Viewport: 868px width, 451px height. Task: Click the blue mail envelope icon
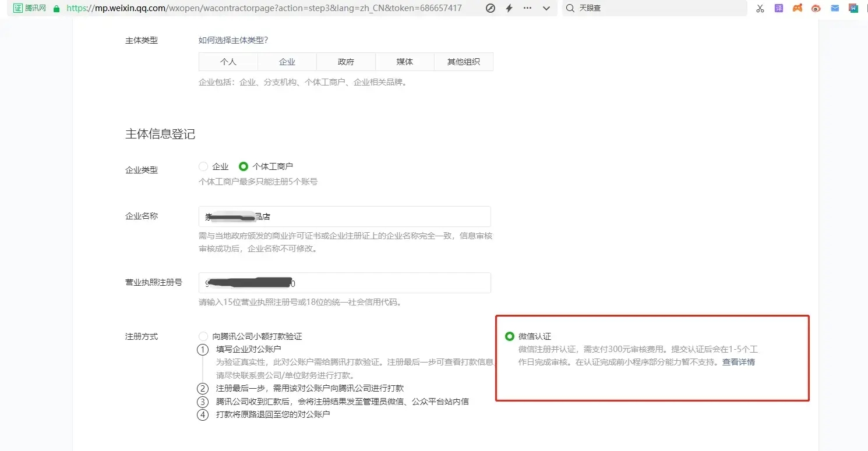(835, 9)
